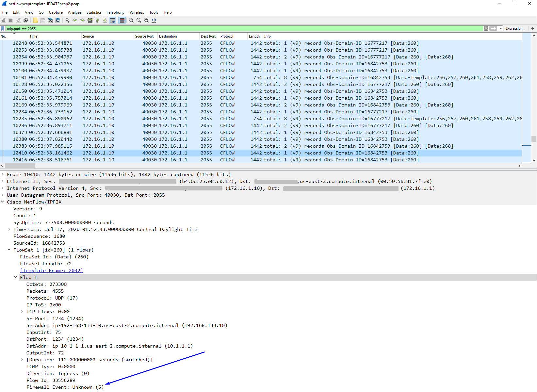
Task: Reload this capture file
Action: point(58,20)
